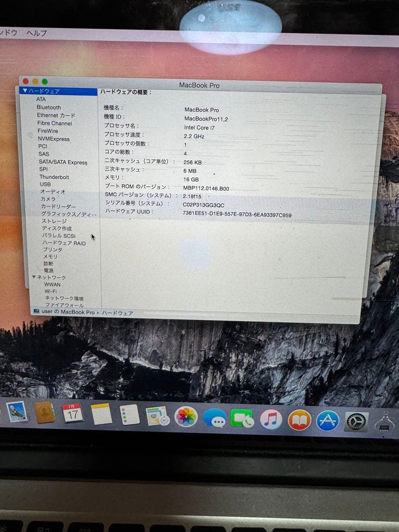The width and height of the screenshot is (399, 532).
Task: Open the ヘルプ menu
Action: click(x=36, y=33)
